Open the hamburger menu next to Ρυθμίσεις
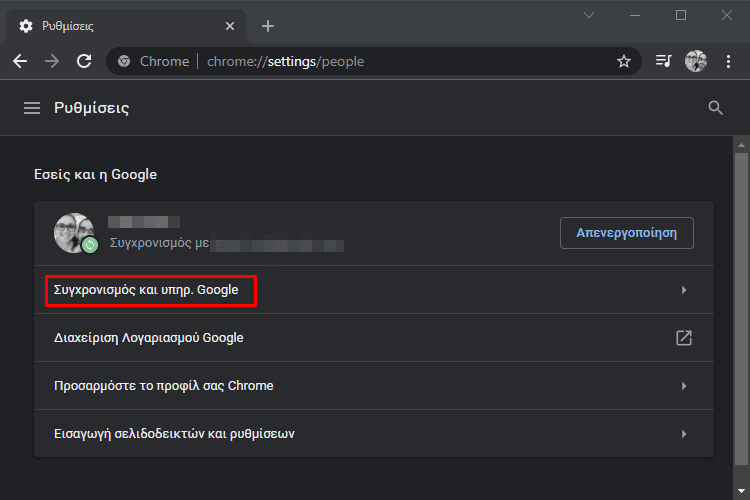Image resolution: width=750 pixels, height=500 pixels. pyautogui.click(x=32, y=108)
